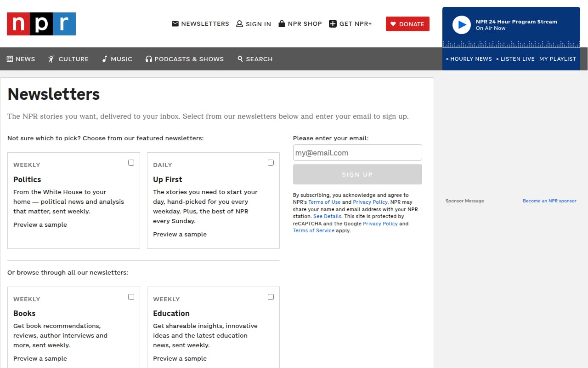Open the News menu label
The height and width of the screenshot is (368, 588).
[25, 59]
